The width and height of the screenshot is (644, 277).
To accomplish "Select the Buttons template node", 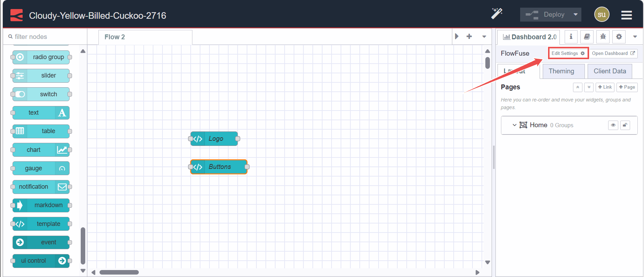I will [219, 167].
